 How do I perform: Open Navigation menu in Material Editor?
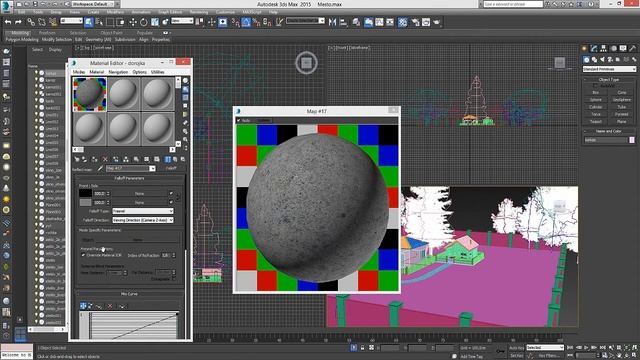point(118,72)
